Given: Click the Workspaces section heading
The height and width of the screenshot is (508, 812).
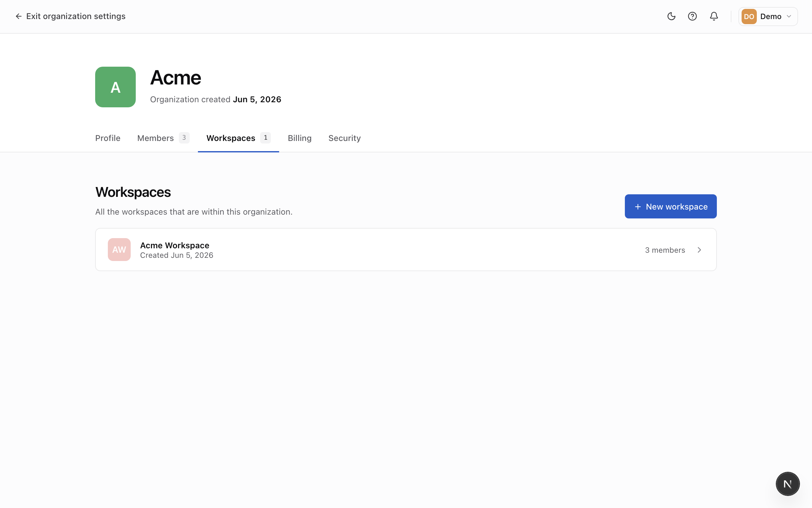Looking at the screenshot, I should point(133,192).
